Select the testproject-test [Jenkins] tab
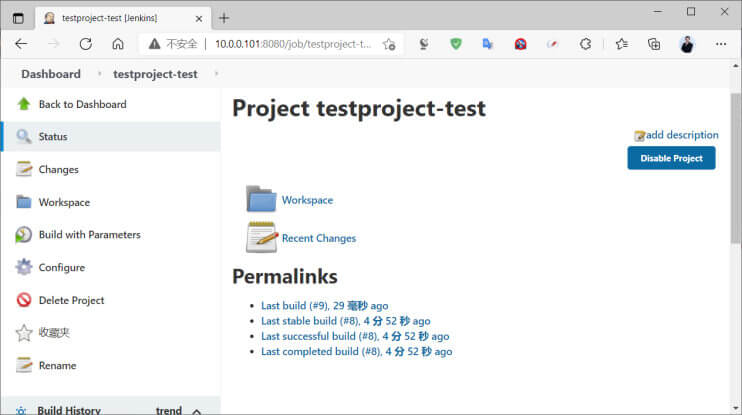The image size is (742, 415). coord(123,18)
